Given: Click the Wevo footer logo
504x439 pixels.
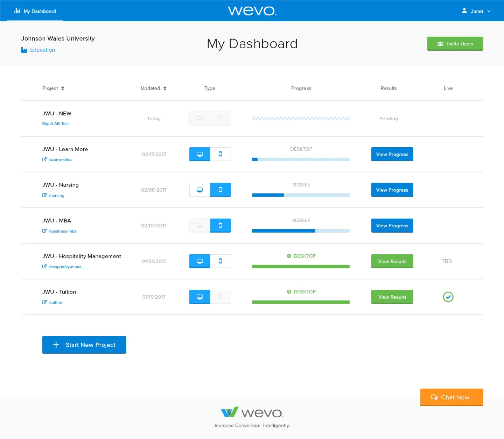Looking at the screenshot, I should tap(252, 412).
